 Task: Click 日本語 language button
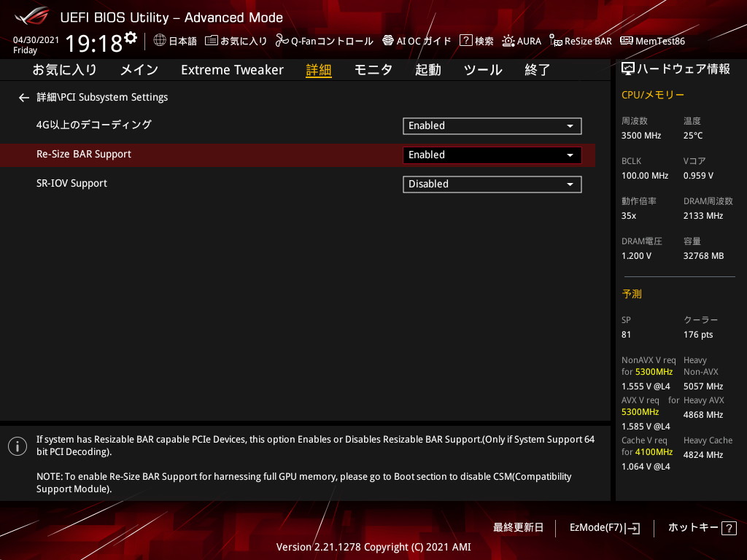[x=183, y=41]
